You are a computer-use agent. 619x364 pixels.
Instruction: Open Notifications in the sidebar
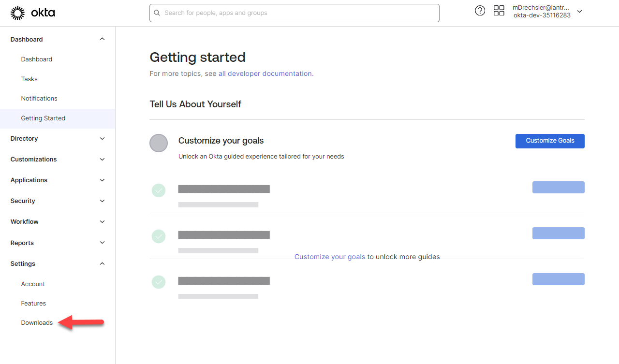pos(39,99)
